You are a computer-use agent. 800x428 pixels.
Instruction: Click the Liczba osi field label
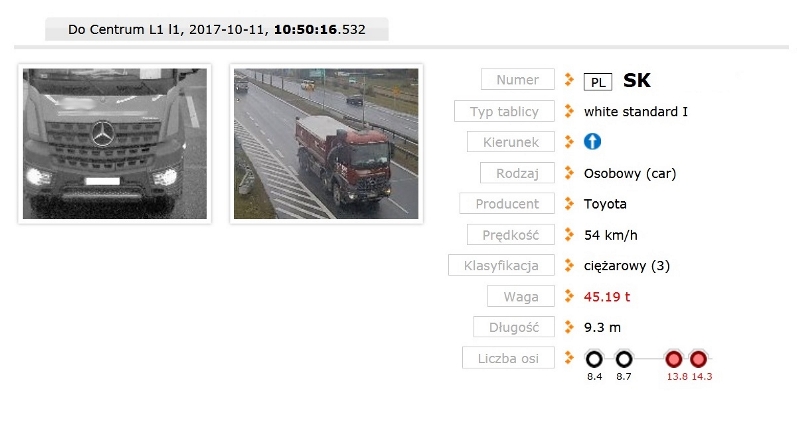pos(508,358)
